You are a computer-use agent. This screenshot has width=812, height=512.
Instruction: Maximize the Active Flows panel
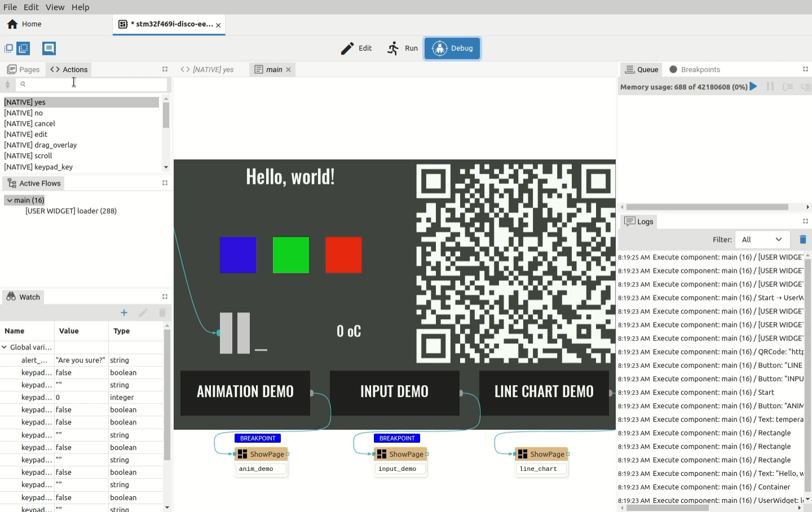click(165, 183)
